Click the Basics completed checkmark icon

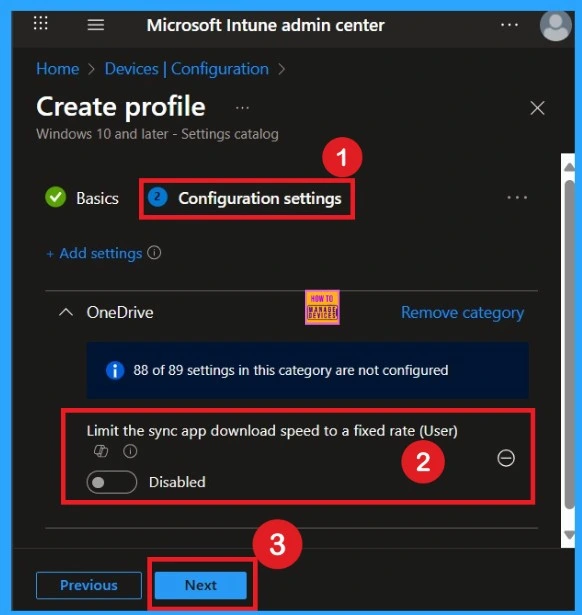coord(56,197)
